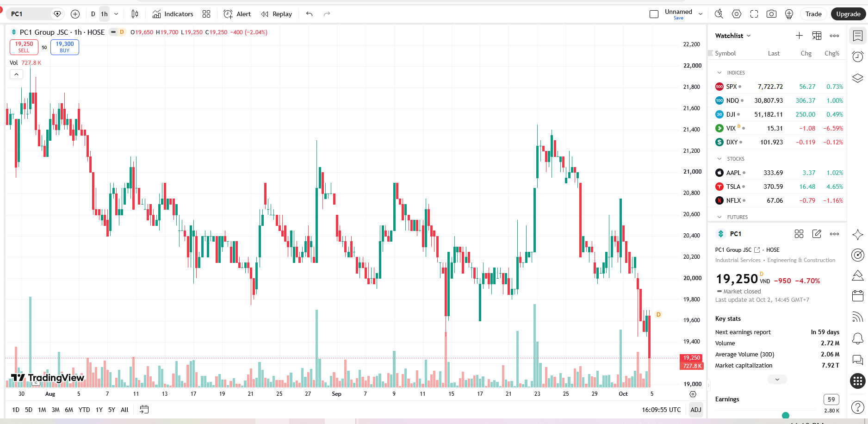Open Notifications bell icon in sidebar
Viewport: 868px width, 424px height.
pyautogui.click(x=857, y=338)
